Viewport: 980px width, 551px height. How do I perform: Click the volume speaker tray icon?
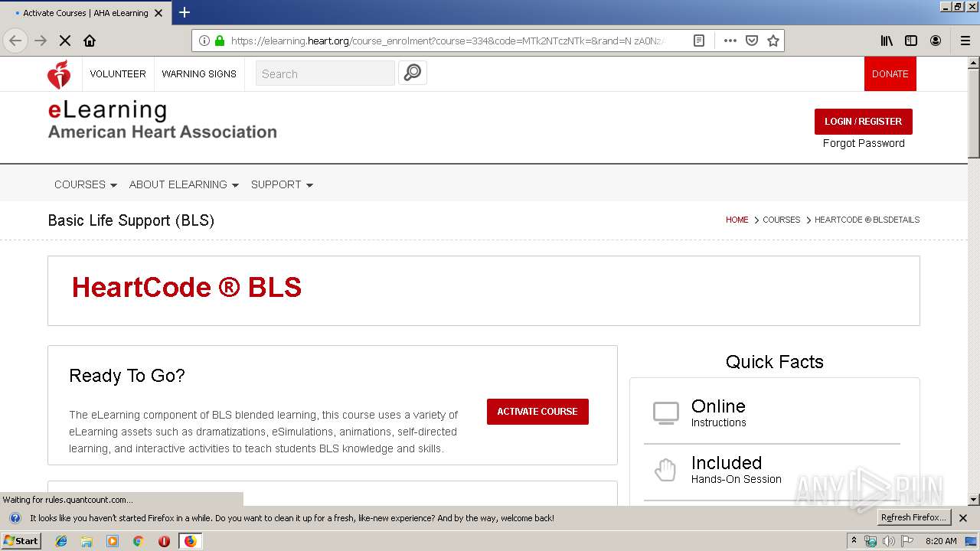889,541
